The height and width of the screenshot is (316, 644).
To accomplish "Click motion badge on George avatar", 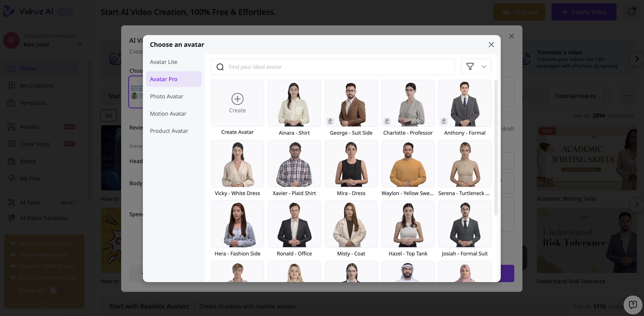I will pos(330,122).
